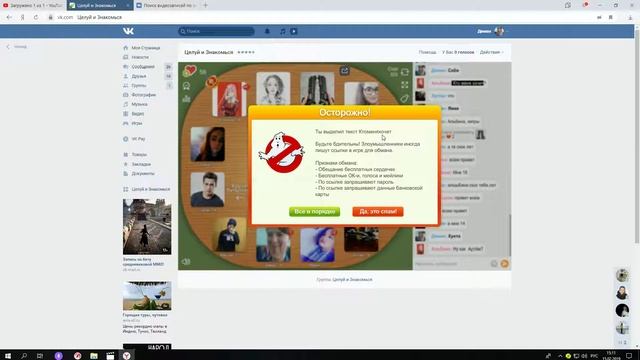
Task: Mute the game sound speaker icon
Action: point(186,262)
